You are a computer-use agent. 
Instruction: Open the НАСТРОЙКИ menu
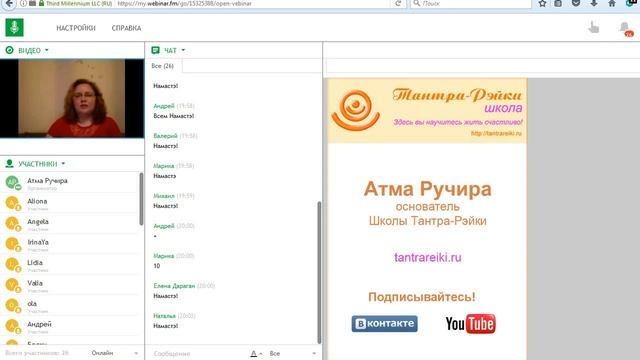76,28
